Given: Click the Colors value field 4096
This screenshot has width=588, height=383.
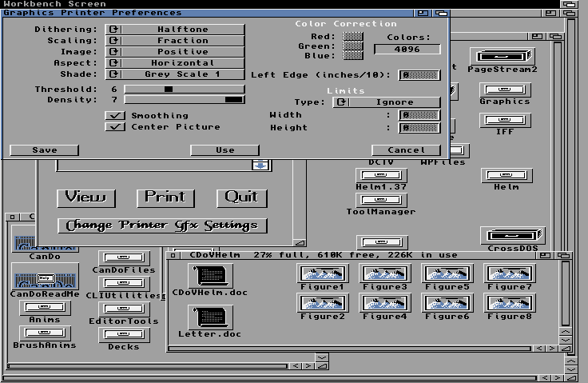Looking at the screenshot, I should 407,50.
